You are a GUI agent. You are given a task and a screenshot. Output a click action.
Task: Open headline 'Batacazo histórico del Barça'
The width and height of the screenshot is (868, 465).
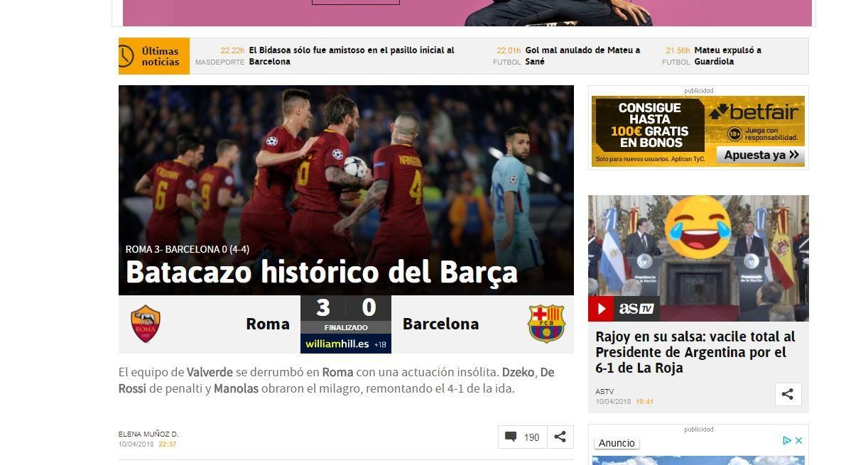pos(321,273)
